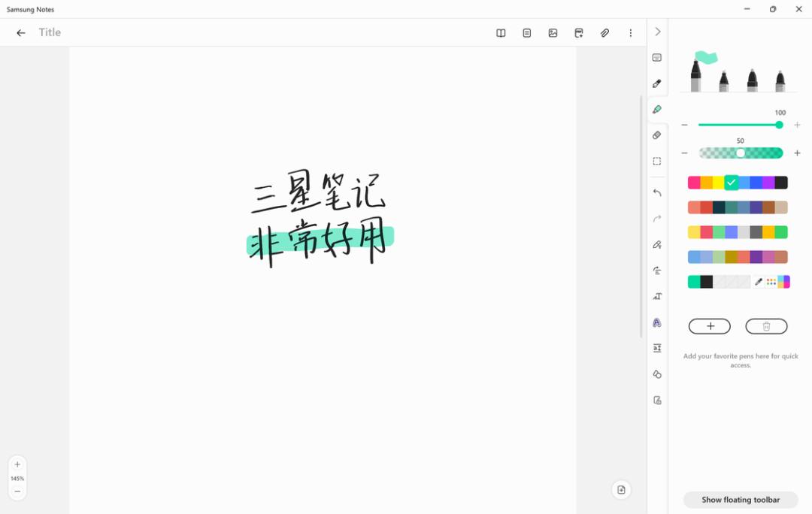This screenshot has width=812, height=514.
Task: Open reading mode book icon
Action: [x=501, y=32]
